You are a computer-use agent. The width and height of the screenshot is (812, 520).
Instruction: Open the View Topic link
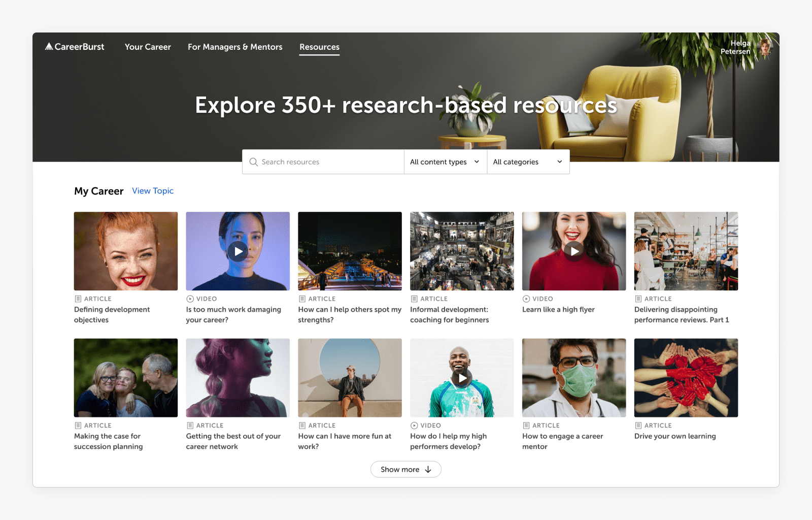pos(153,191)
